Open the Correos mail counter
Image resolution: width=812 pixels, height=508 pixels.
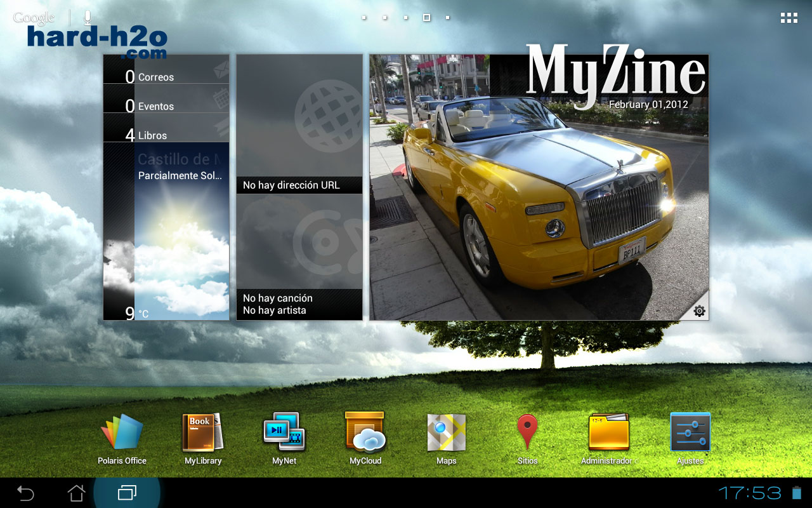coord(166,69)
